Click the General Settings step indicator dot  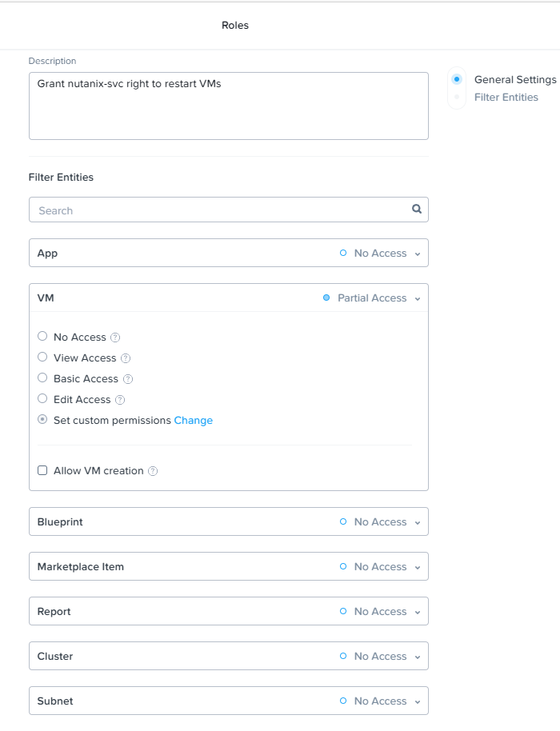[457, 79]
